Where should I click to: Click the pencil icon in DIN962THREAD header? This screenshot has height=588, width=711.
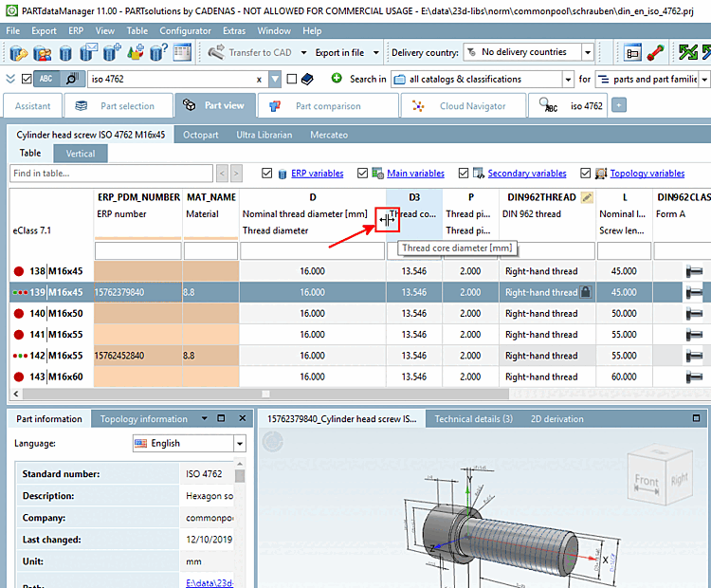click(587, 197)
